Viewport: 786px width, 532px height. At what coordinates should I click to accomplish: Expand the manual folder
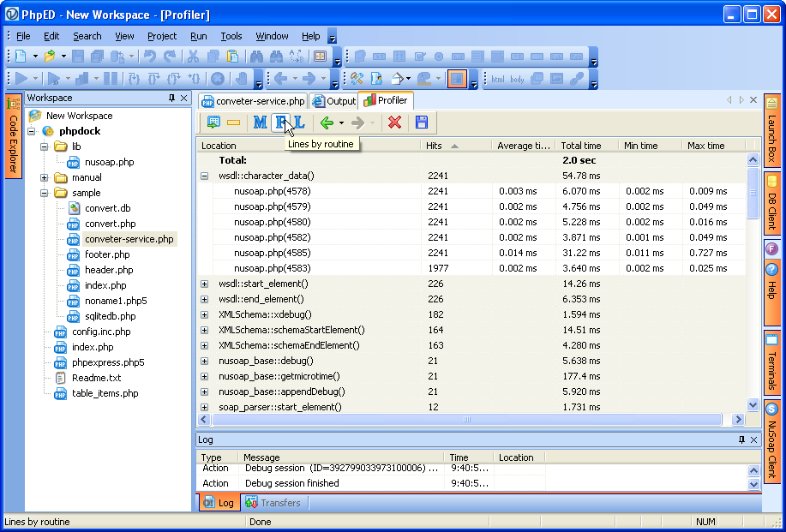pyautogui.click(x=45, y=178)
